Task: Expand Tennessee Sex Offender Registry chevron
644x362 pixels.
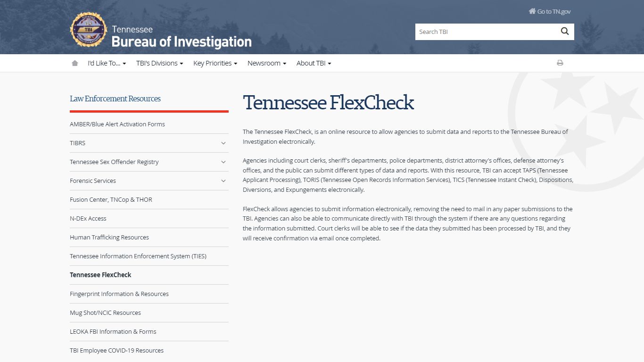Action: (223, 162)
